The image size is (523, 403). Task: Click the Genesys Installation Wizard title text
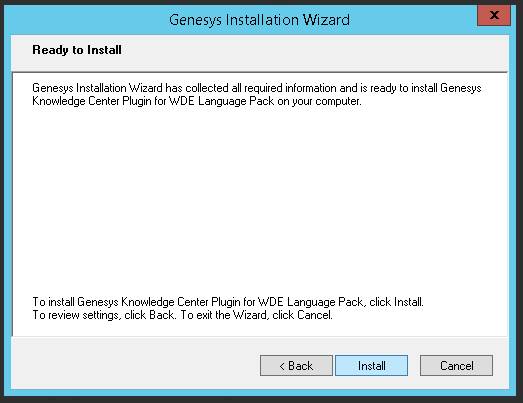pyautogui.click(x=259, y=20)
